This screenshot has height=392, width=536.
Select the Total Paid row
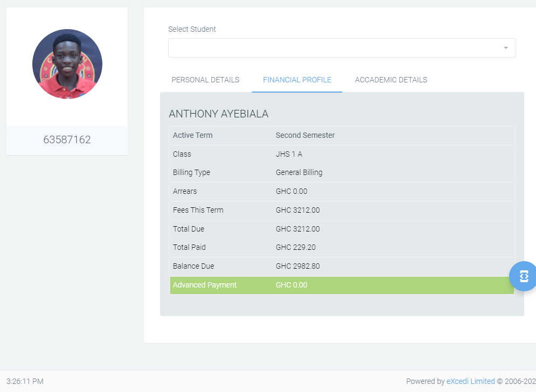tap(342, 247)
